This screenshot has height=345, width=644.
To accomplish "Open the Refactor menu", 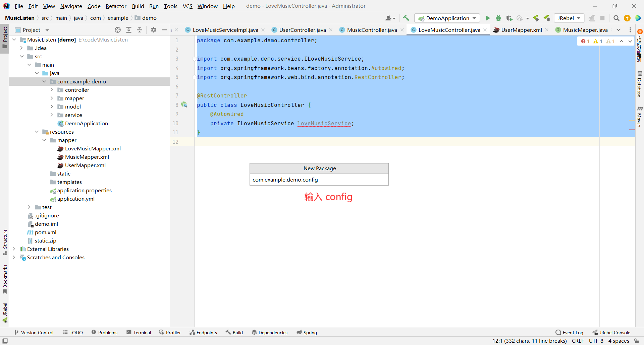I will 116,6.
